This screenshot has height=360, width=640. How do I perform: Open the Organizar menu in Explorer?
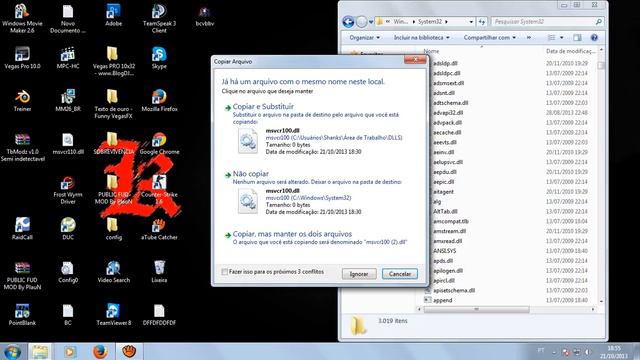coord(364,38)
